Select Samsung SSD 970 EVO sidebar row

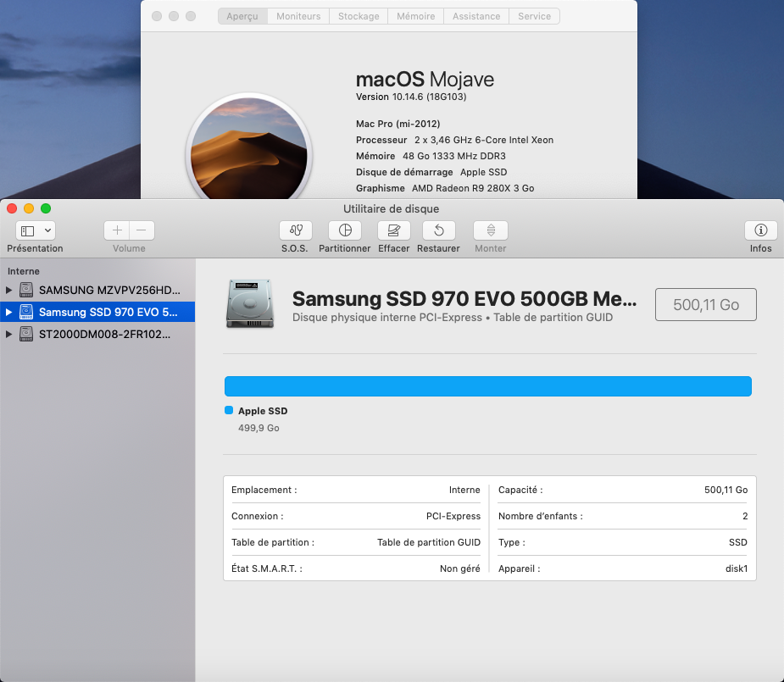tap(97, 312)
